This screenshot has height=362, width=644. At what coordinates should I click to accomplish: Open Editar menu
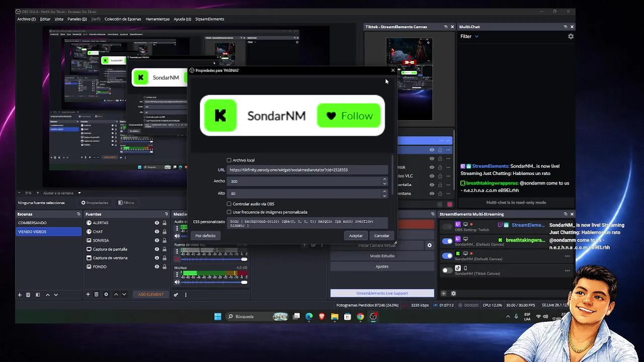pos(45,19)
